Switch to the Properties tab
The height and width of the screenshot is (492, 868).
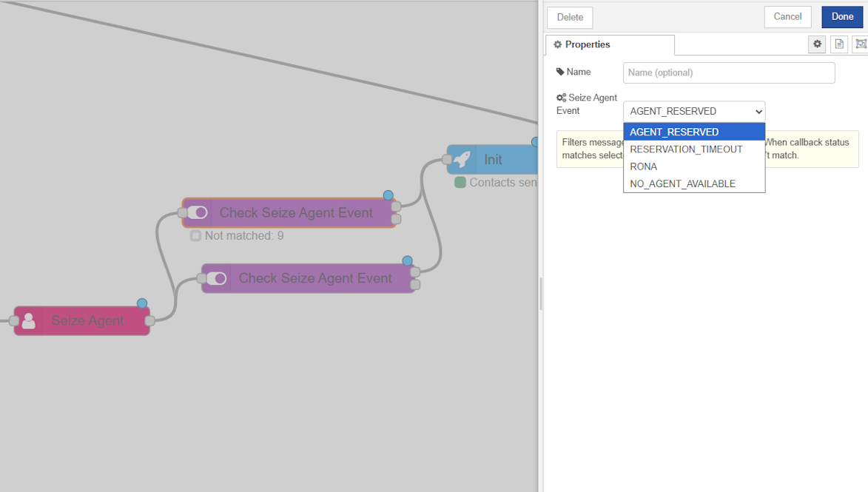[x=610, y=44]
